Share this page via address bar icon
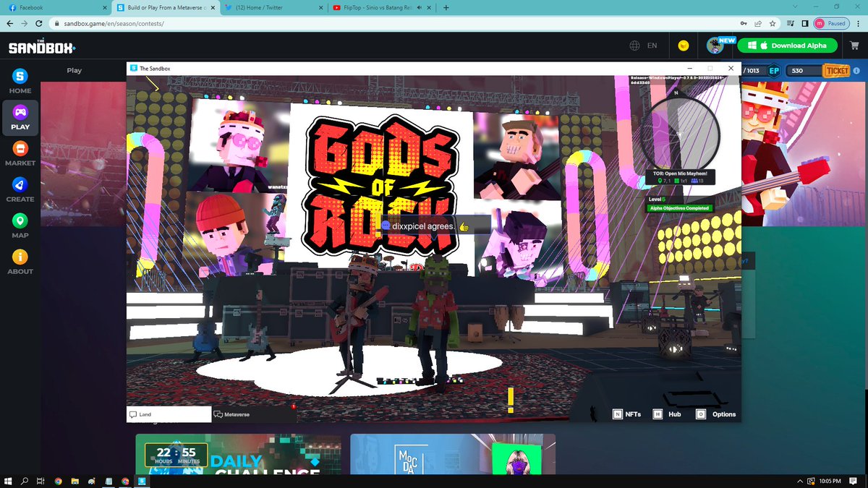 point(757,23)
